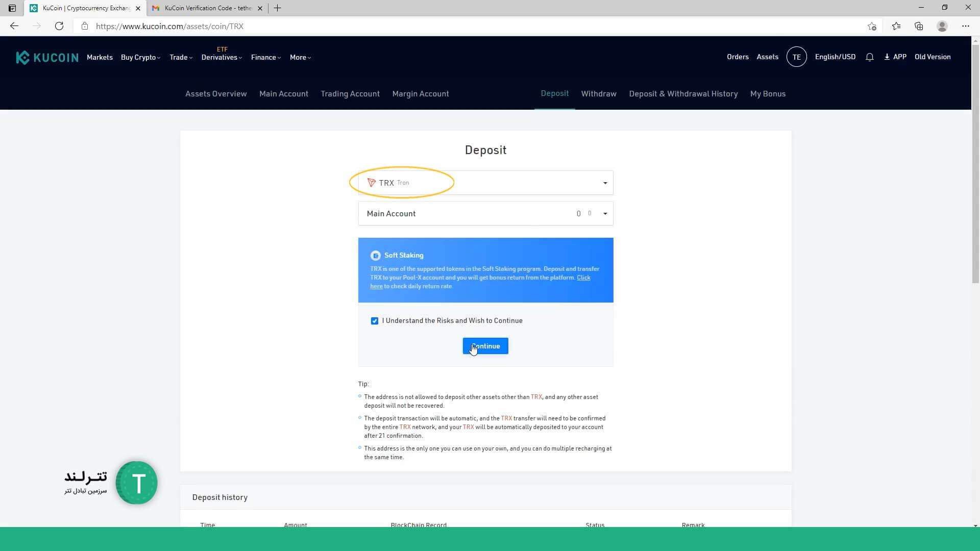Open the notifications bell icon

(x=870, y=57)
